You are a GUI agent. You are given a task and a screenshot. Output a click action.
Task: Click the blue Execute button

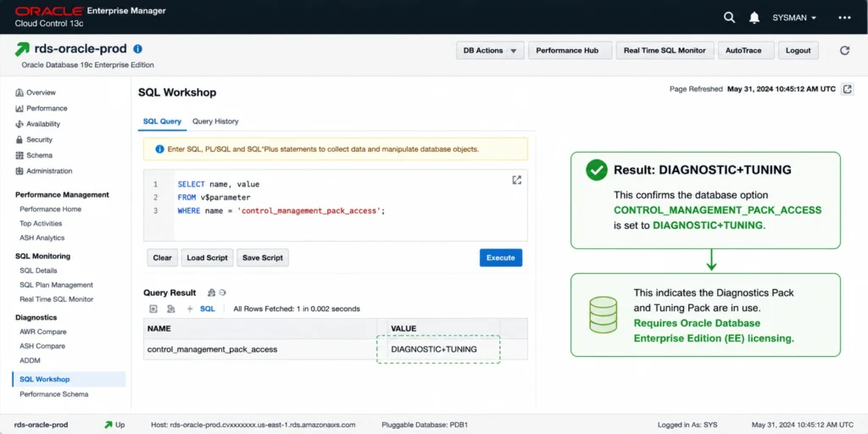(501, 258)
